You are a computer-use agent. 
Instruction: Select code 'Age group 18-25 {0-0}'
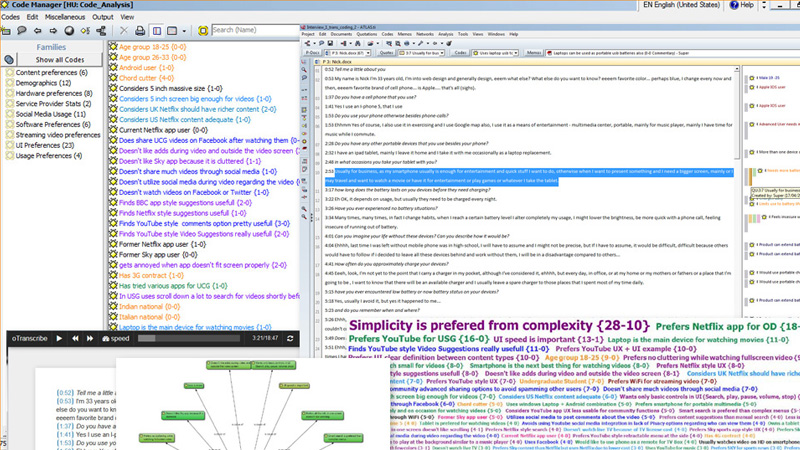(x=152, y=47)
